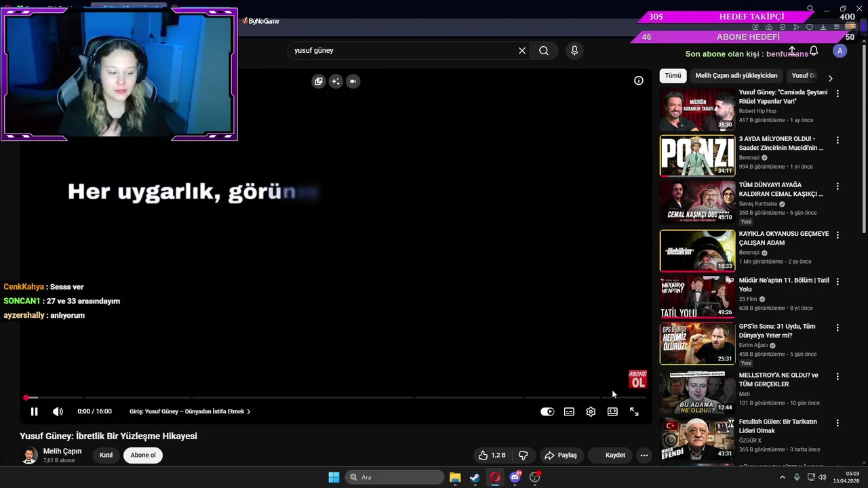Open Steam from taskbar
The width and height of the screenshot is (868, 488).
(475, 477)
